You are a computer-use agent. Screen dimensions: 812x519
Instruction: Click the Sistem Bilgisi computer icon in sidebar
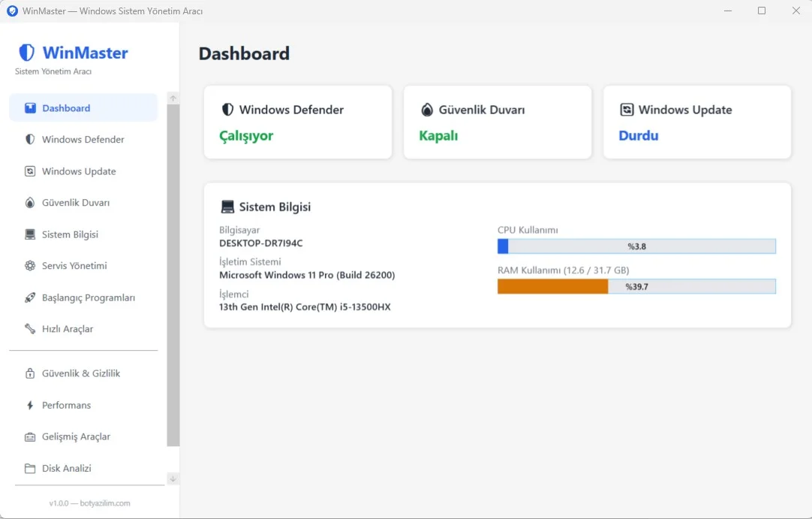30,234
